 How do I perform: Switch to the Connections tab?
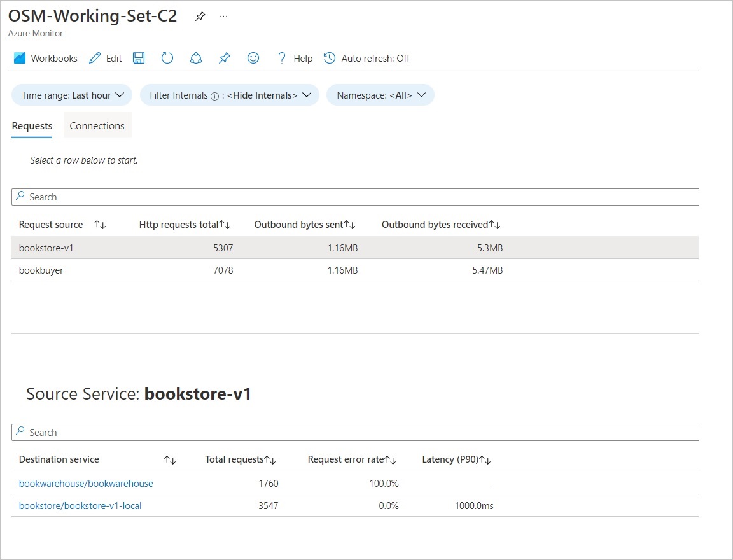97,126
